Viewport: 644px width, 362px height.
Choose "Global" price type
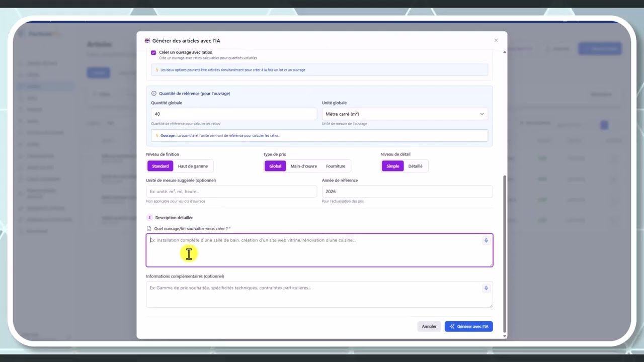(x=275, y=166)
